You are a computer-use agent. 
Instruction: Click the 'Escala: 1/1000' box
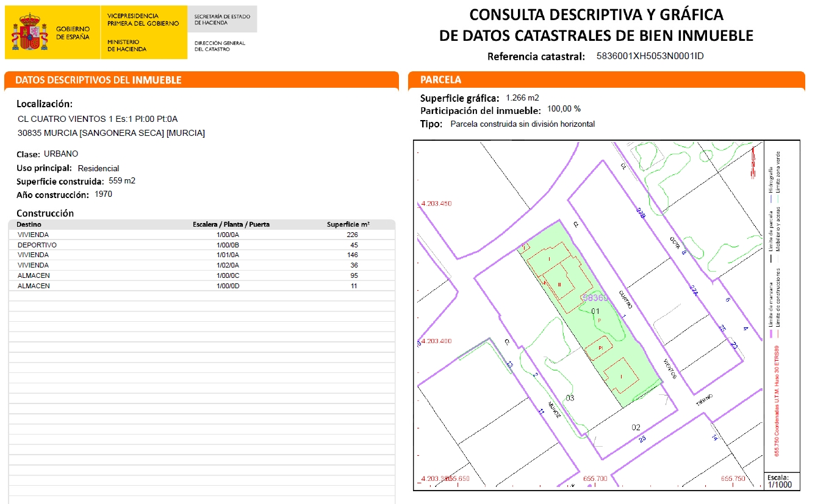781,481
